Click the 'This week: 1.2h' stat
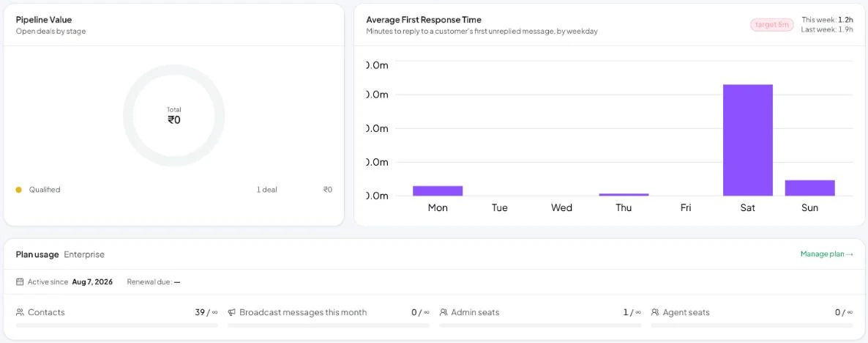This screenshot has width=868, height=343. 827,20
